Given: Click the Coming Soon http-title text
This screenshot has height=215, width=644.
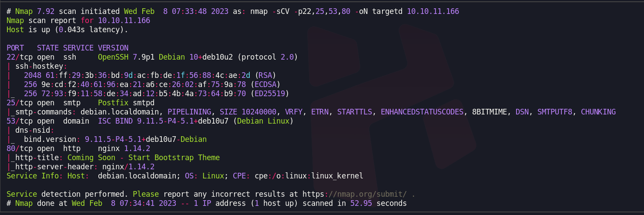Looking at the screenshot, I should (x=144, y=158).
